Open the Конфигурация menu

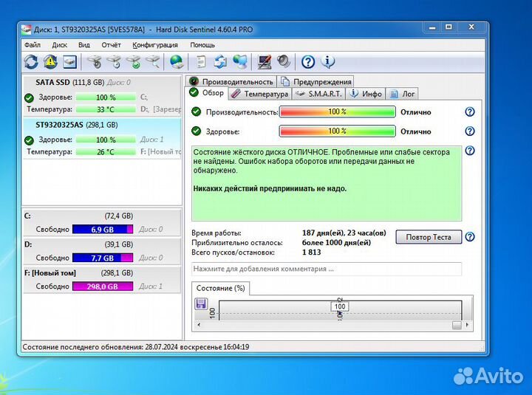154,44
